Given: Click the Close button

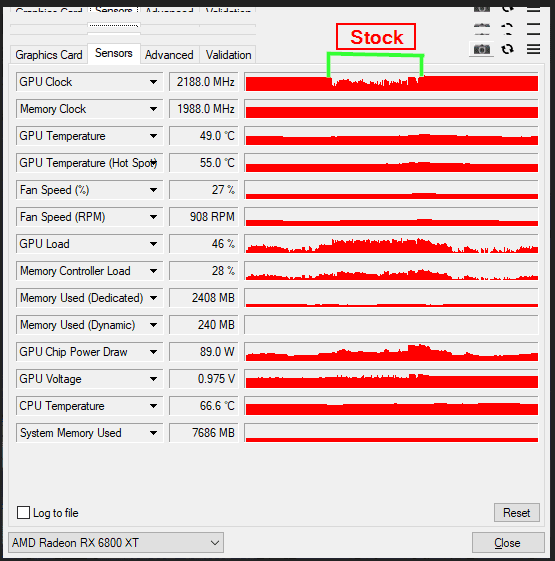Looking at the screenshot, I should tap(508, 542).
